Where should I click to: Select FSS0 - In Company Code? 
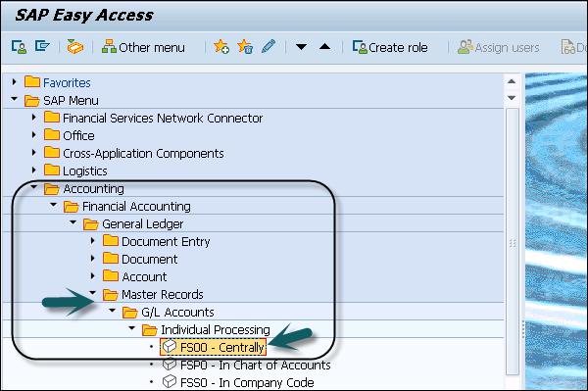pos(238,382)
